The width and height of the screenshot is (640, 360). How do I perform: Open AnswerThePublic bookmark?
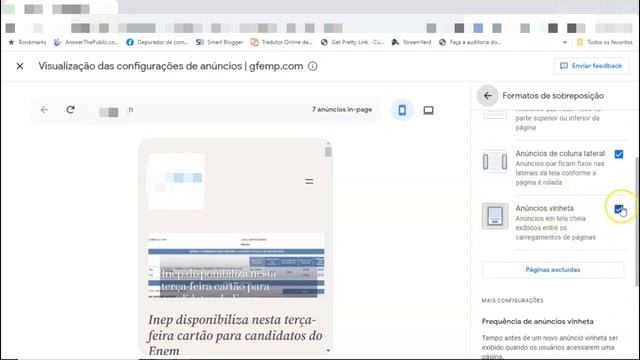(x=87, y=42)
